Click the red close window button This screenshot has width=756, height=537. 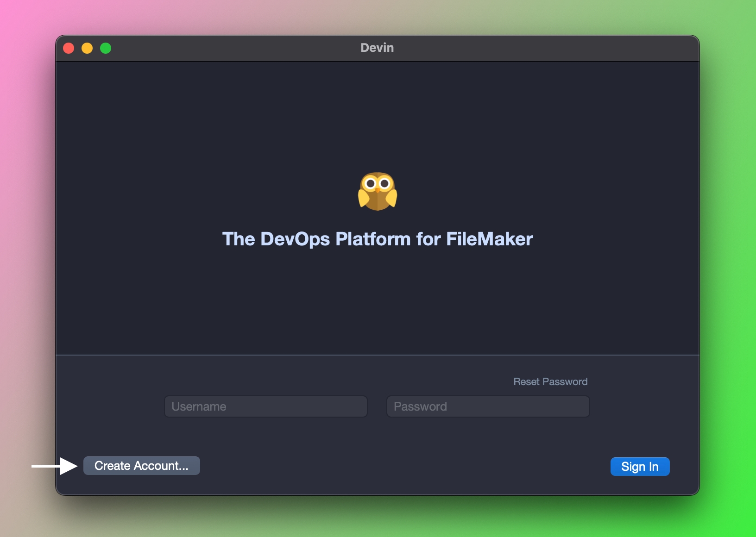(69, 48)
